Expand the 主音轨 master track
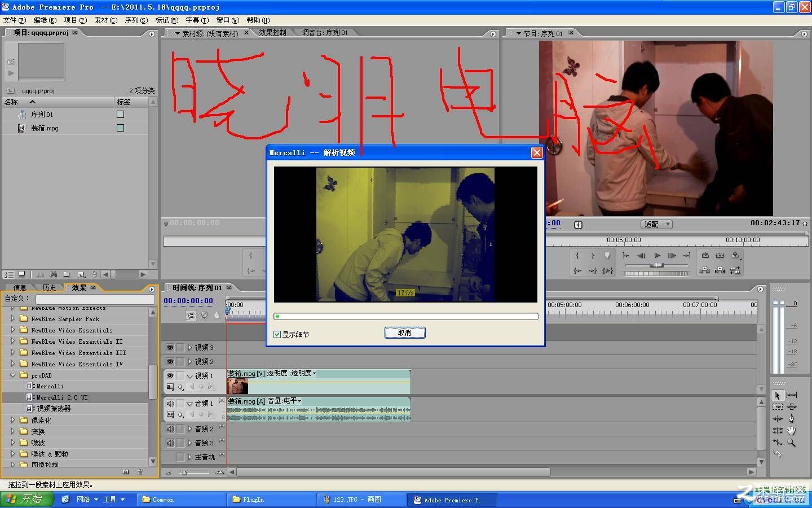This screenshot has width=812, height=508. 190,457
